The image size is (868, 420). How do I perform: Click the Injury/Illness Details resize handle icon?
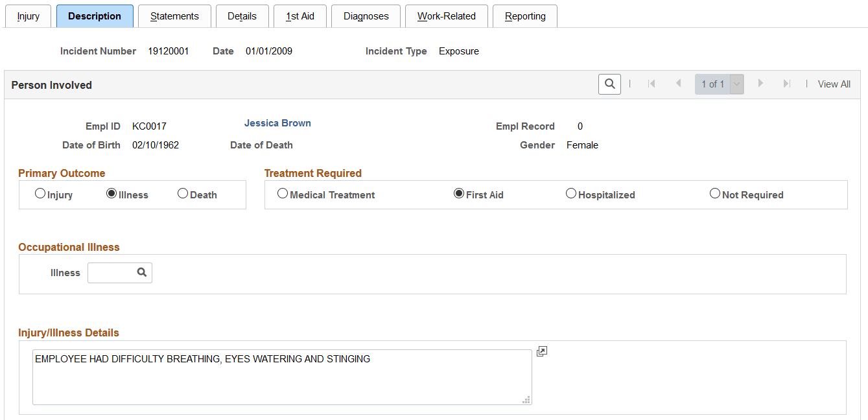(x=526, y=400)
